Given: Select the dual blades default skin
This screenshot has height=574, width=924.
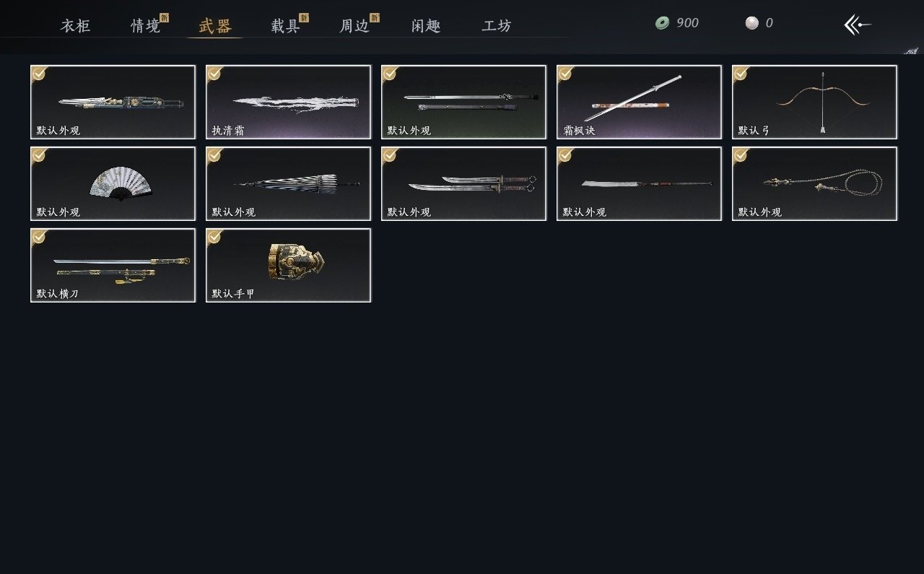Looking at the screenshot, I should [x=464, y=184].
